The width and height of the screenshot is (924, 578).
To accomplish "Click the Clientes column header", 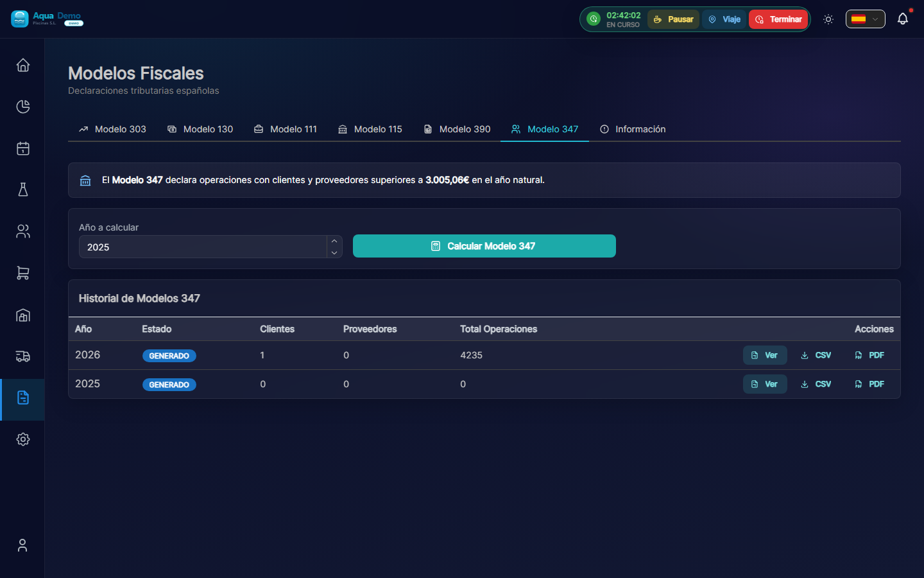I will pyautogui.click(x=277, y=329).
